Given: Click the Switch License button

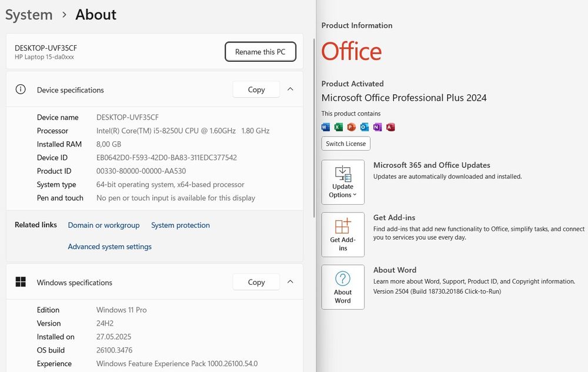Looking at the screenshot, I should point(346,144).
